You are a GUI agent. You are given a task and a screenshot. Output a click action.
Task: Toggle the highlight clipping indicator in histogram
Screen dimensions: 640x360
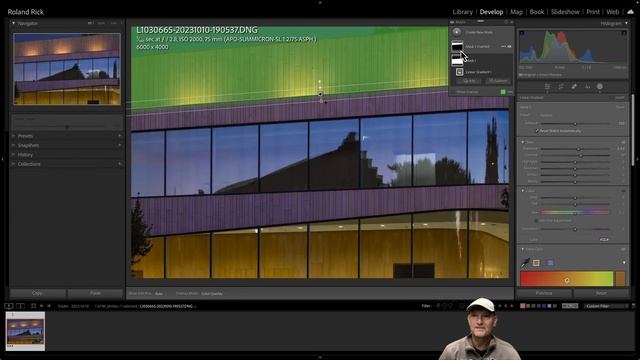click(x=624, y=33)
